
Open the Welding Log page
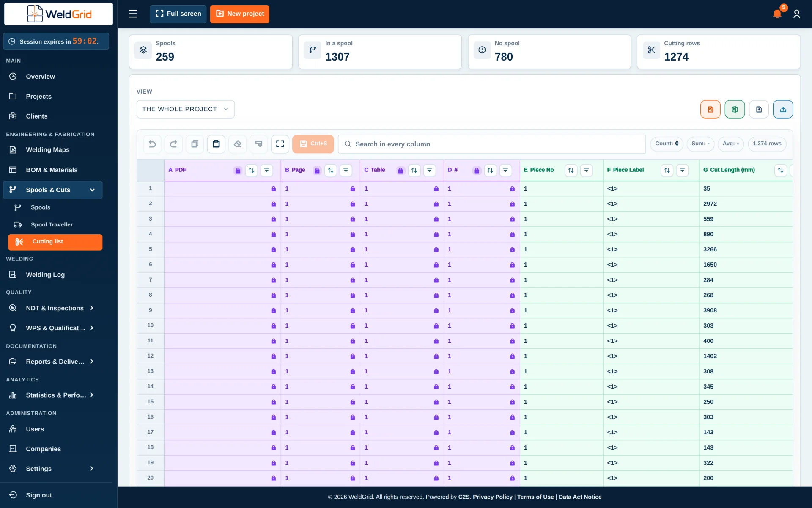coord(52,275)
